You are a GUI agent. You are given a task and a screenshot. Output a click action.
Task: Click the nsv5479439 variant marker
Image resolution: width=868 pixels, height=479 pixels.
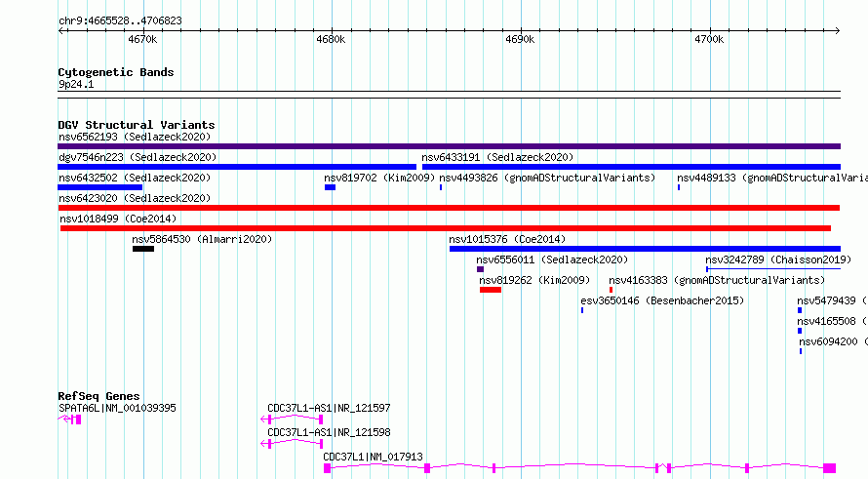pos(800,310)
